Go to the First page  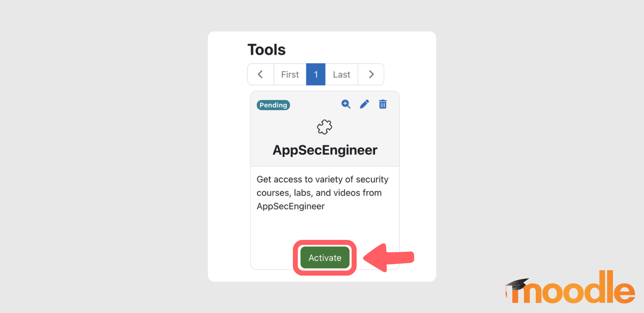tap(289, 74)
